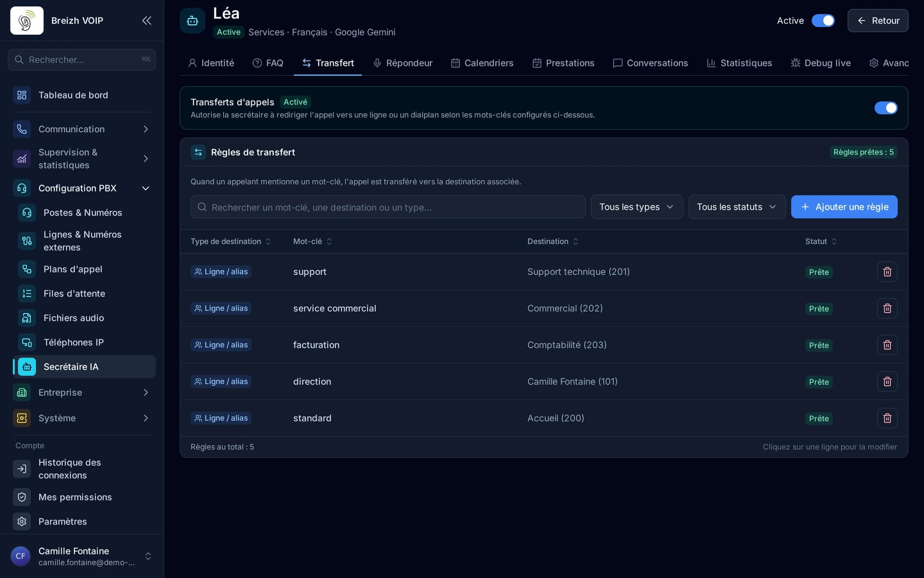Click the Breizh VOIP logo
924x578 pixels.
[x=27, y=20]
